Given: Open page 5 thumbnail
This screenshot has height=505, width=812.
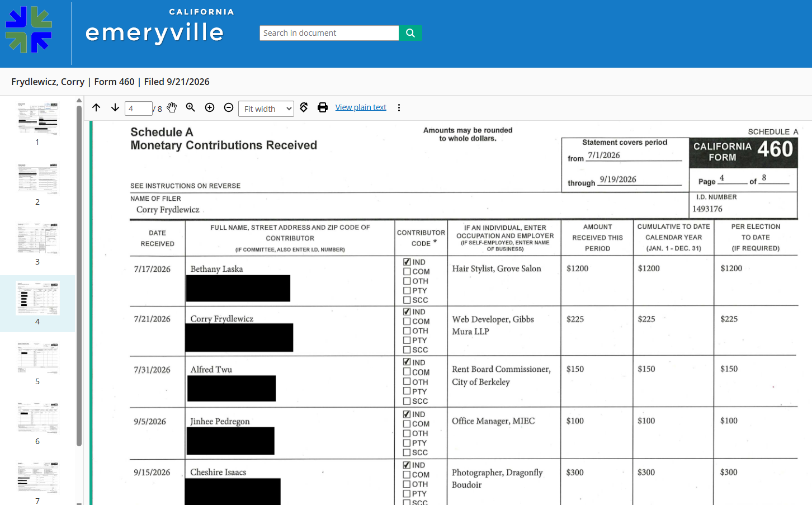Looking at the screenshot, I should [x=37, y=358].
